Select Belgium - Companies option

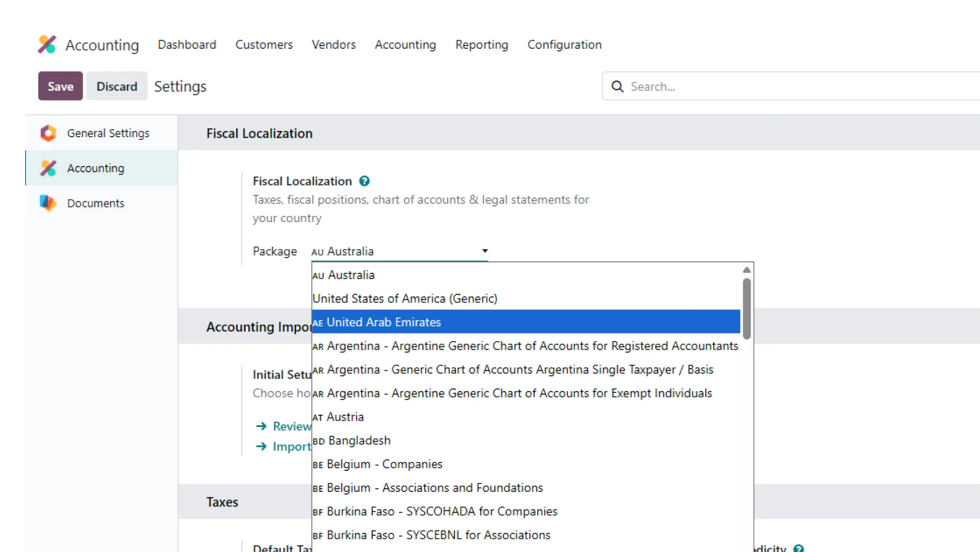(526, 464)
